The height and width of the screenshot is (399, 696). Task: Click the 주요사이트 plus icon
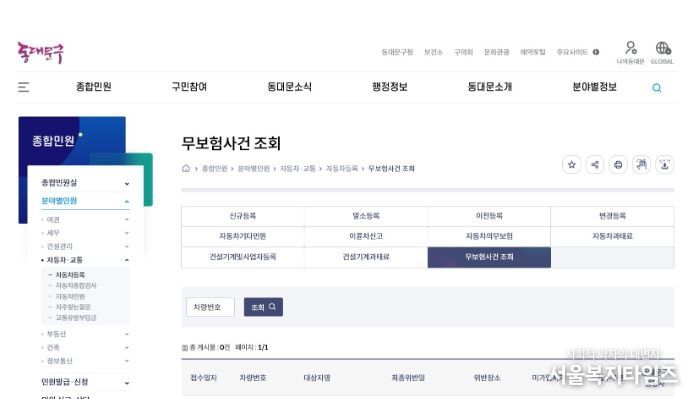[x=596, y=52]
